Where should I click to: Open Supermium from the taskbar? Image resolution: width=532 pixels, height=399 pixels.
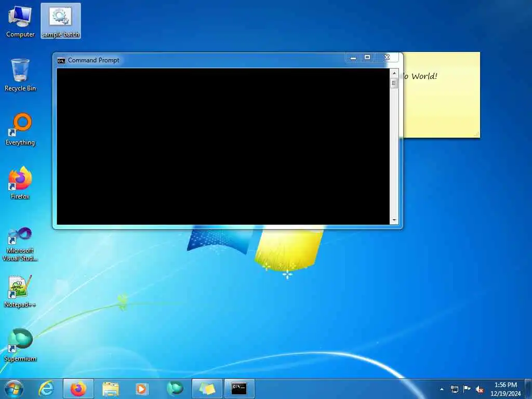(x=175, y=389)
